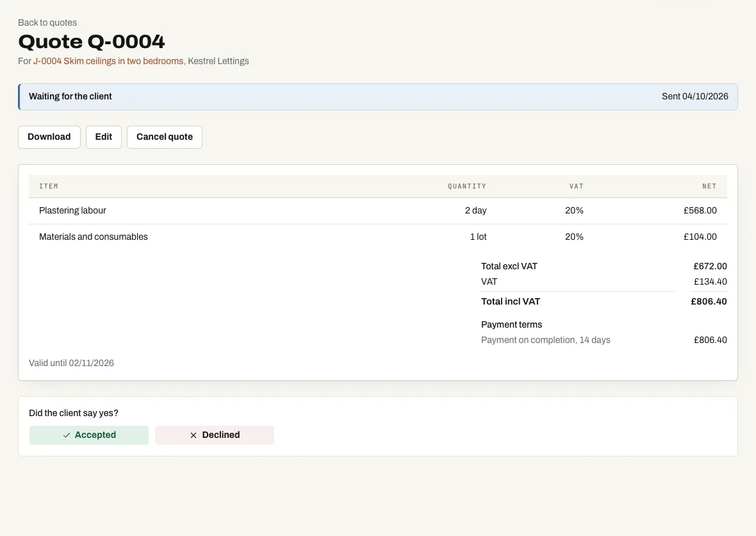Click the NET column header

709,186
